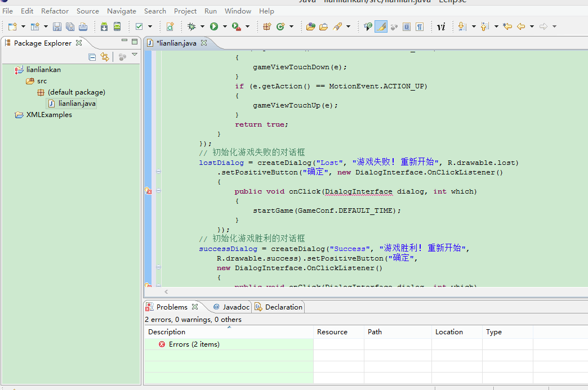This screenshot has height=390, width=588.
Task: Click the Last Edit Location icon
Action: coord(508,26)
